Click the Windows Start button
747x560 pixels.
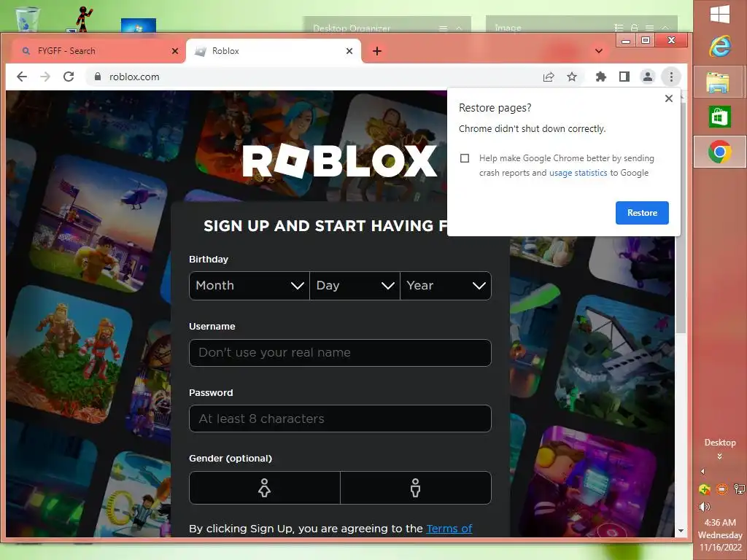(x=720, y=14)
